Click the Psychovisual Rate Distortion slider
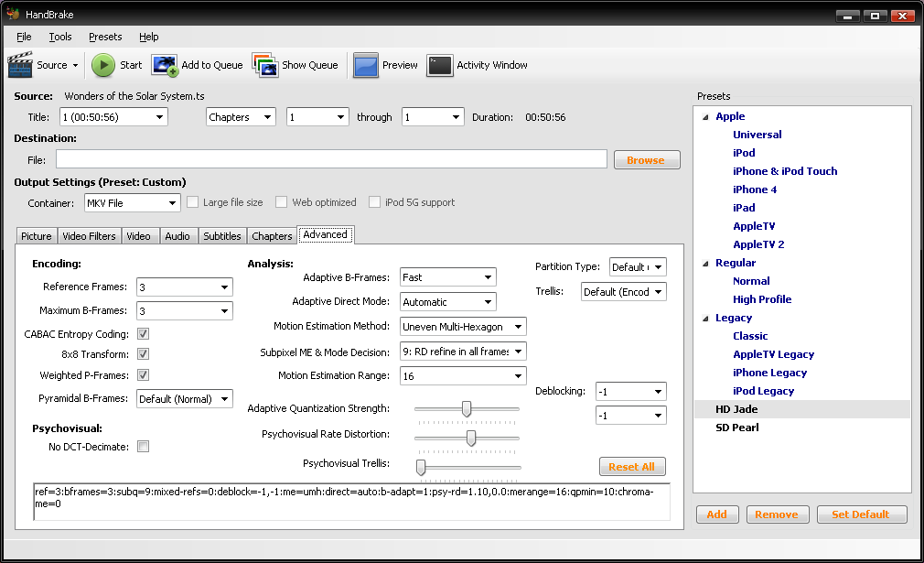This screenshot has width=924, height=563. pos(467,438)
